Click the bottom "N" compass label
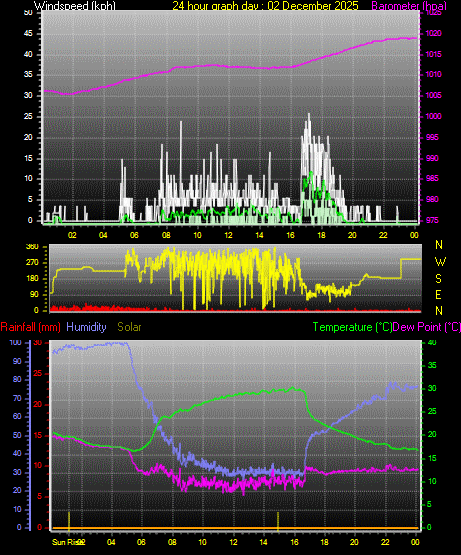 (x=439, y=311)
